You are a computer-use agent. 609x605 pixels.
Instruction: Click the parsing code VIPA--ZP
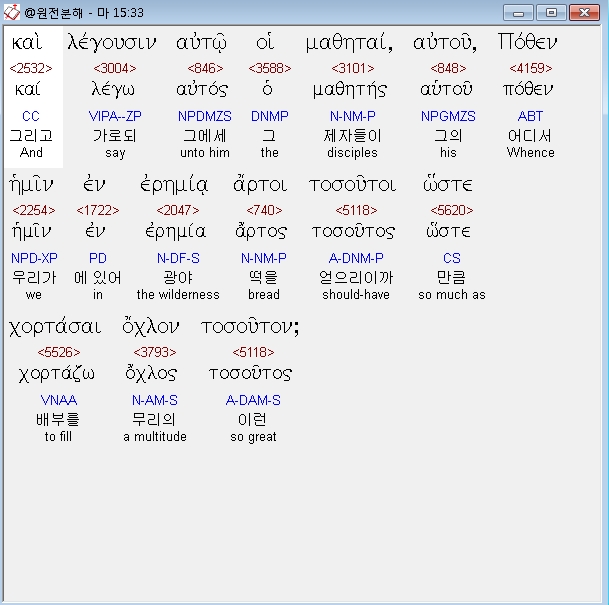115,116
